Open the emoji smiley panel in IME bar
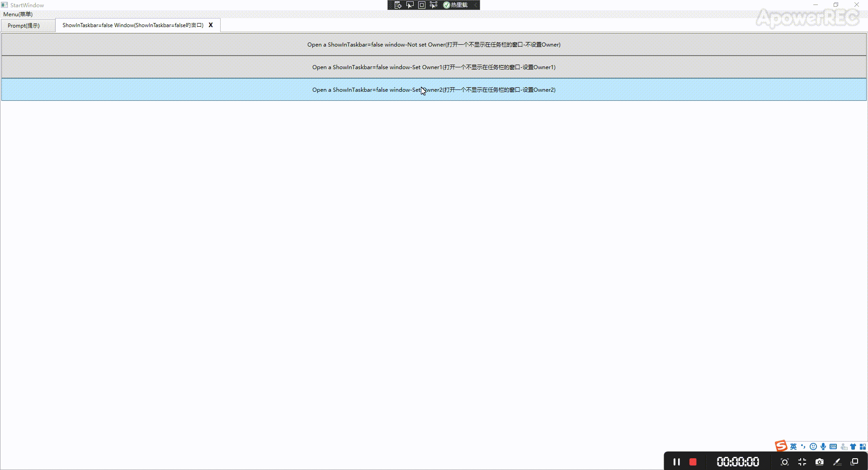The image size is (868, 470). point(813,446)
